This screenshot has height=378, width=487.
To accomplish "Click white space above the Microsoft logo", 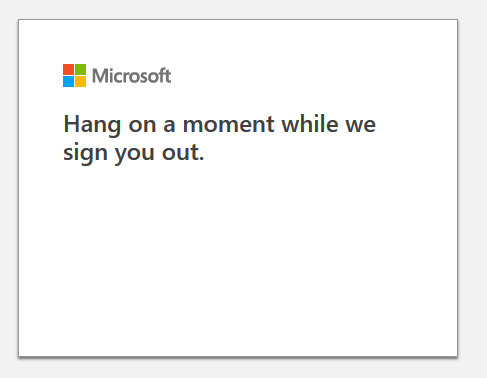I will coord(238,42).
